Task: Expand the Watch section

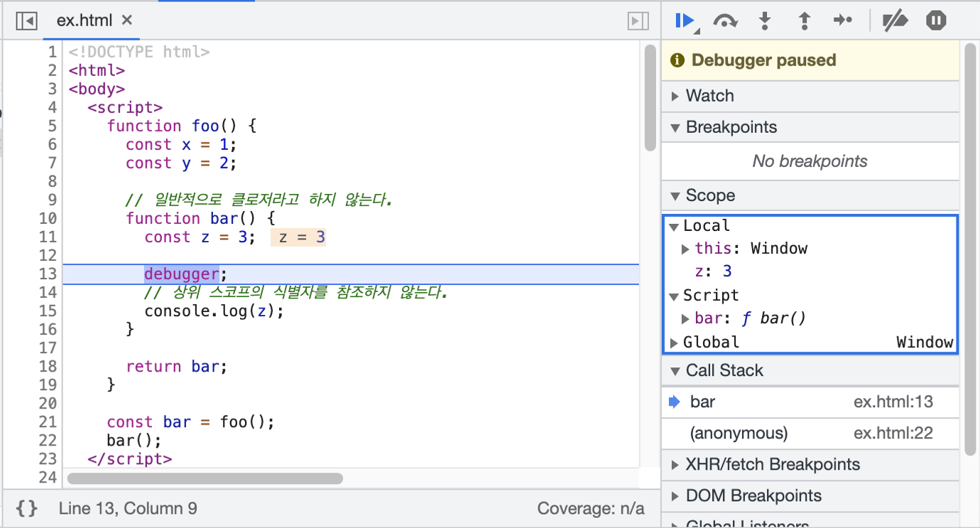Action: point(810,96)
